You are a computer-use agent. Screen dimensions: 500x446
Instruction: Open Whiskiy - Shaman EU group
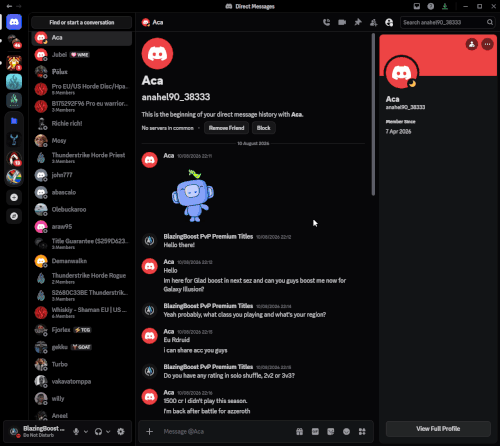(82, 313)
